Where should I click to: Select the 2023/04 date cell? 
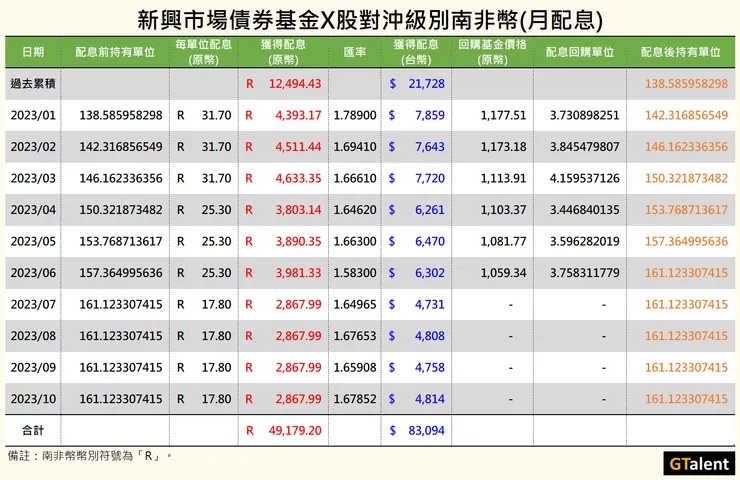[x=33, y=210]
